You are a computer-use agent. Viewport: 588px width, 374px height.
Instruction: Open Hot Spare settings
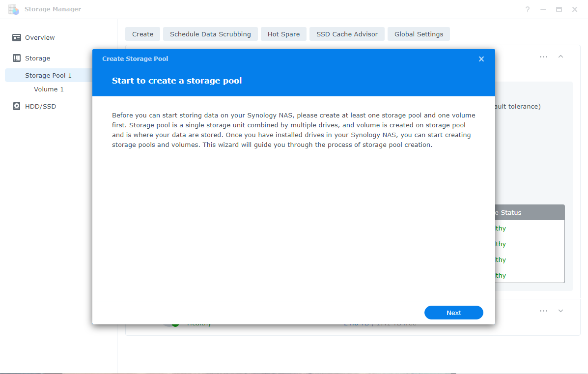283,34
